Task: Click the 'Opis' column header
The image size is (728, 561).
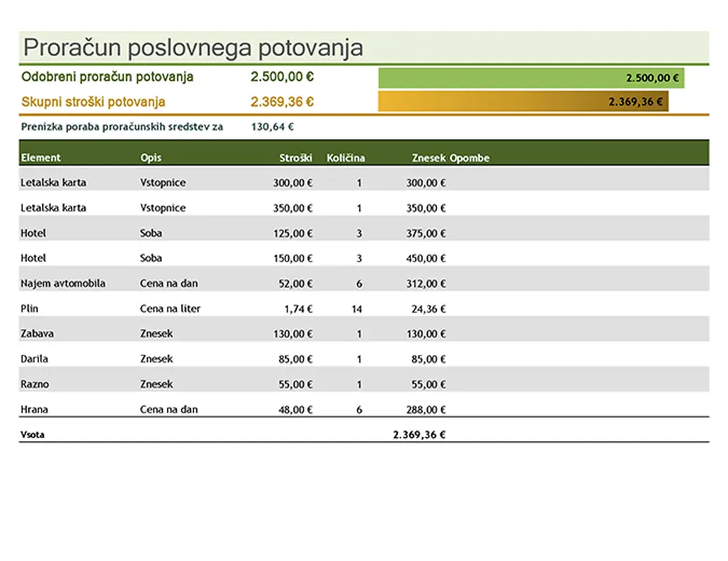Action: click(x=151, y=158)
